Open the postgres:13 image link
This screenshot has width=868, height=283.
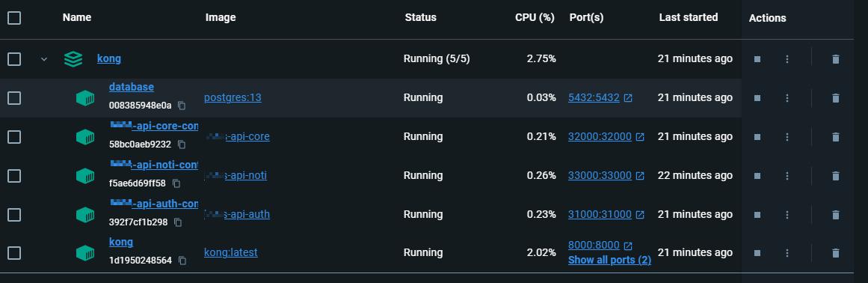click(233, 97)
